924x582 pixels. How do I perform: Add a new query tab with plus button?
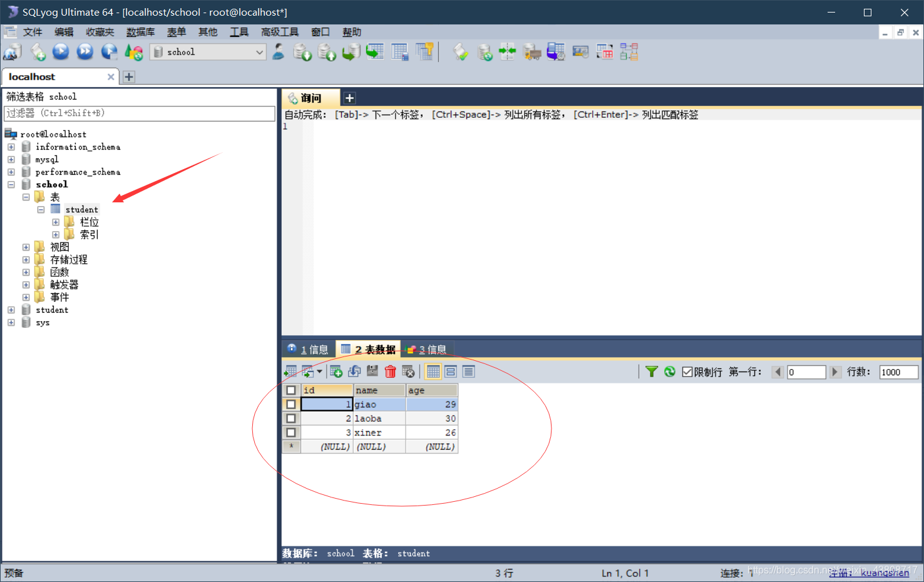(350, 98)
